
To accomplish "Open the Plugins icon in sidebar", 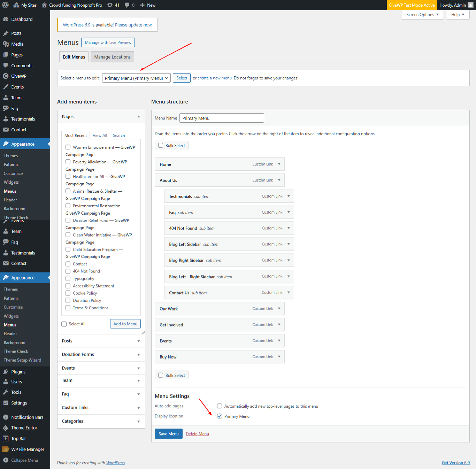I will click(x=6, y=372).
